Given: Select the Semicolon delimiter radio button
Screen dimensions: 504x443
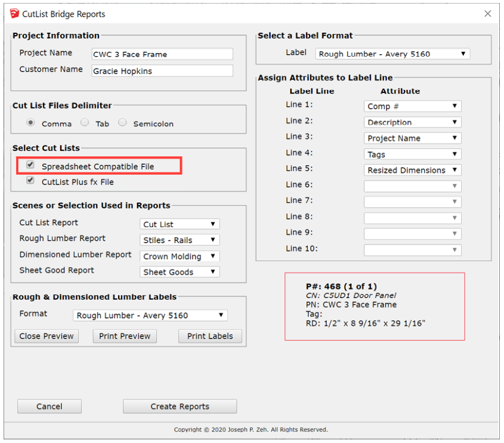Looking at the screenshot, I should click(x=122, y=122).
